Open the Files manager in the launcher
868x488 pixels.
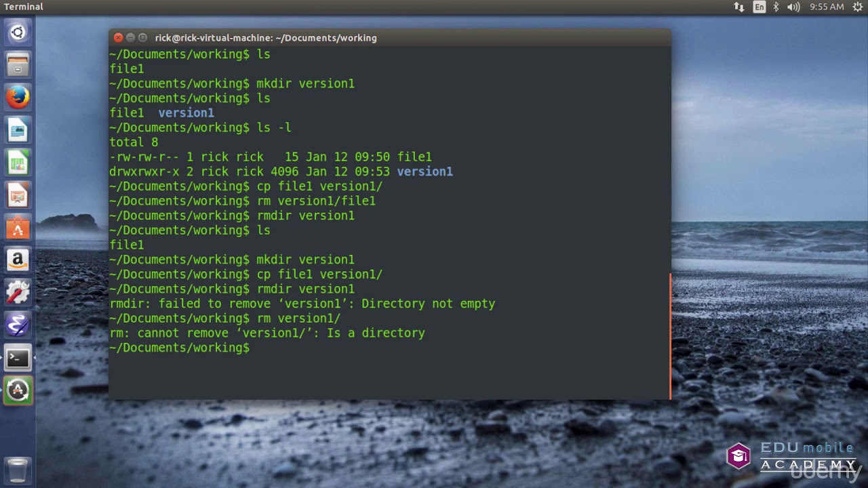pos(18,65)
